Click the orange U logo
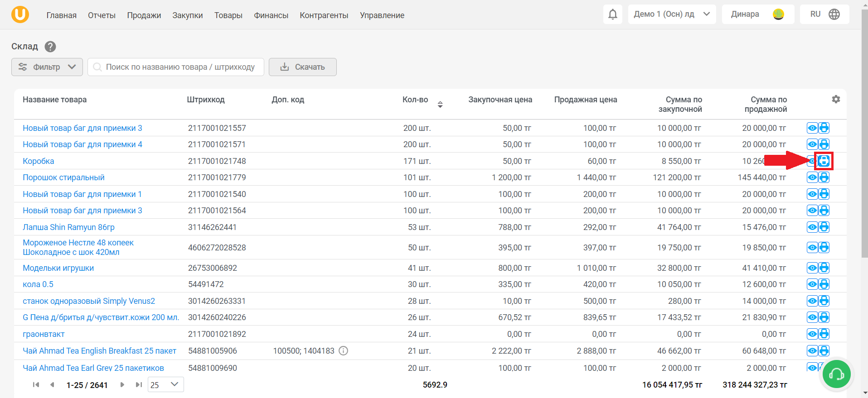This screenshot has width=868, height=398. tap(20, 14)
